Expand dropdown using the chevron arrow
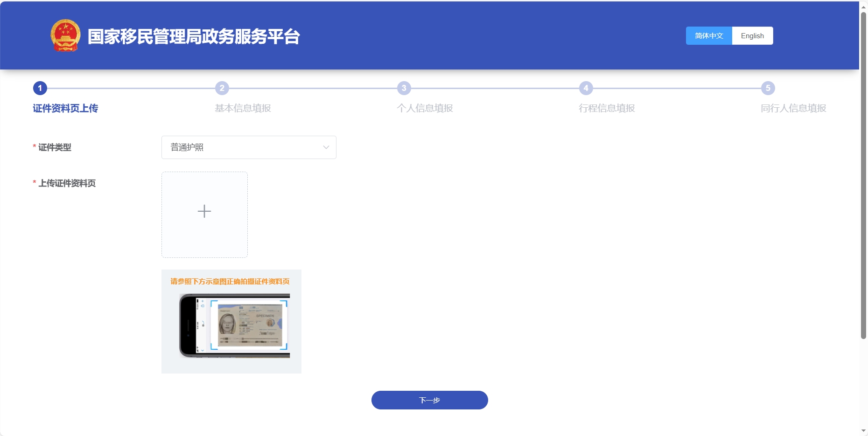868x436 pixels. [x=326, y=147]
